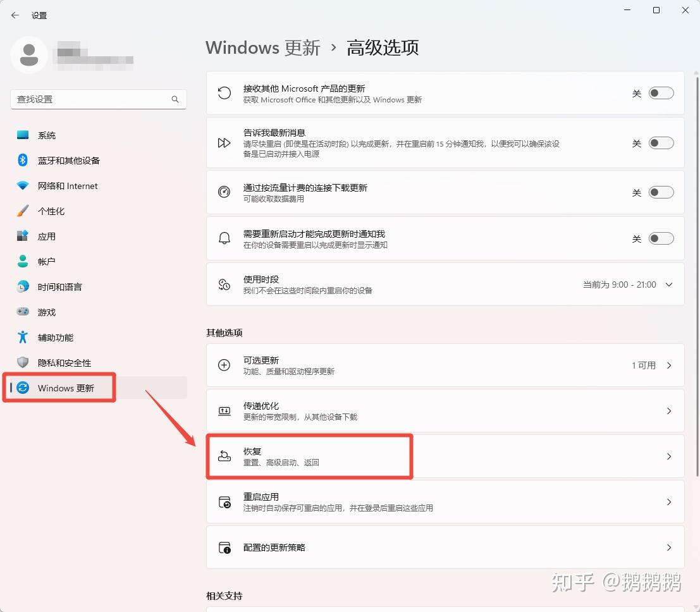Click the 配置的更新策略 info icon
Viewport: 700px width, 612px height.
(x=224, y=548)
